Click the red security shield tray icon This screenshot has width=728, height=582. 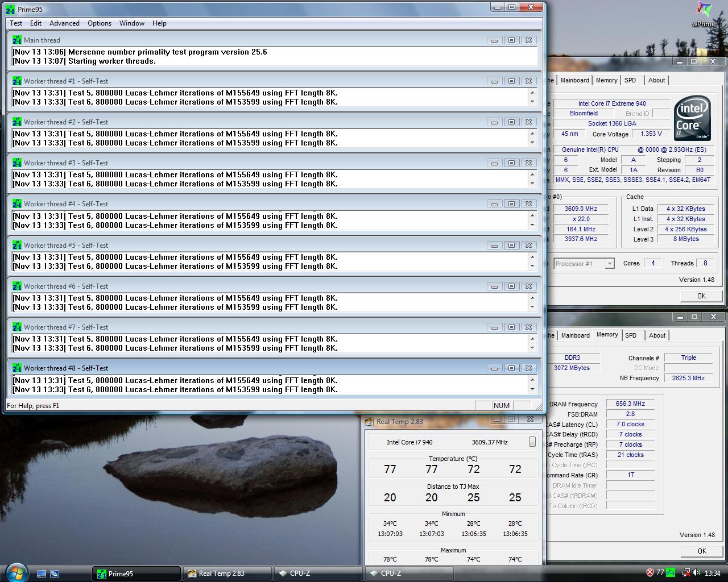[650, 573]
